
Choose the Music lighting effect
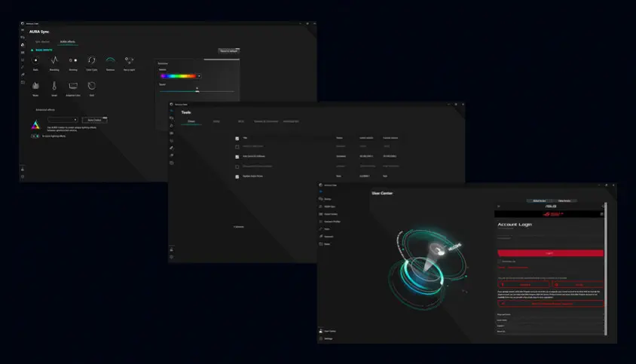coord(35,87)
